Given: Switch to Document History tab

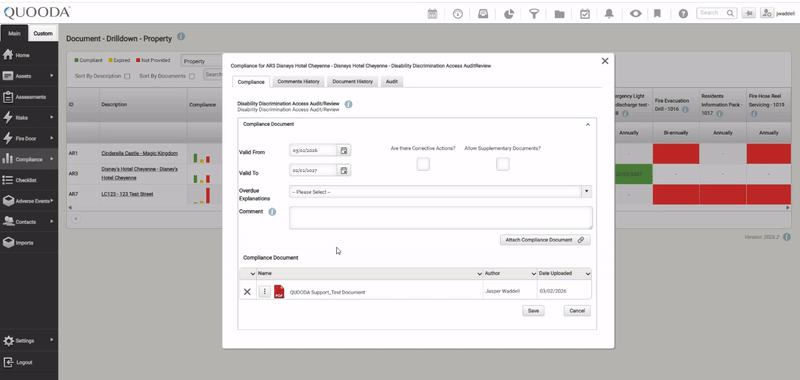Looking at the screenshot, I should [353, 82].
